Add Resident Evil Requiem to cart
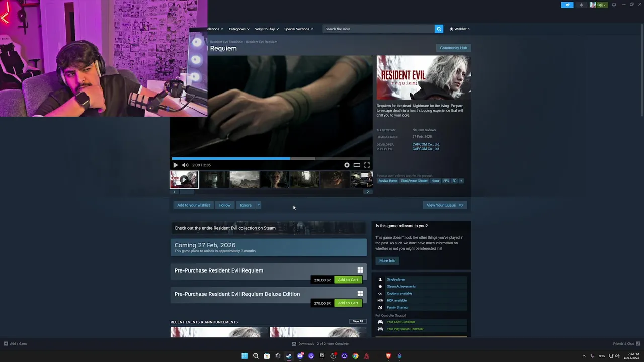This screenshot has height=362, width=644. [x=348, y=280]
